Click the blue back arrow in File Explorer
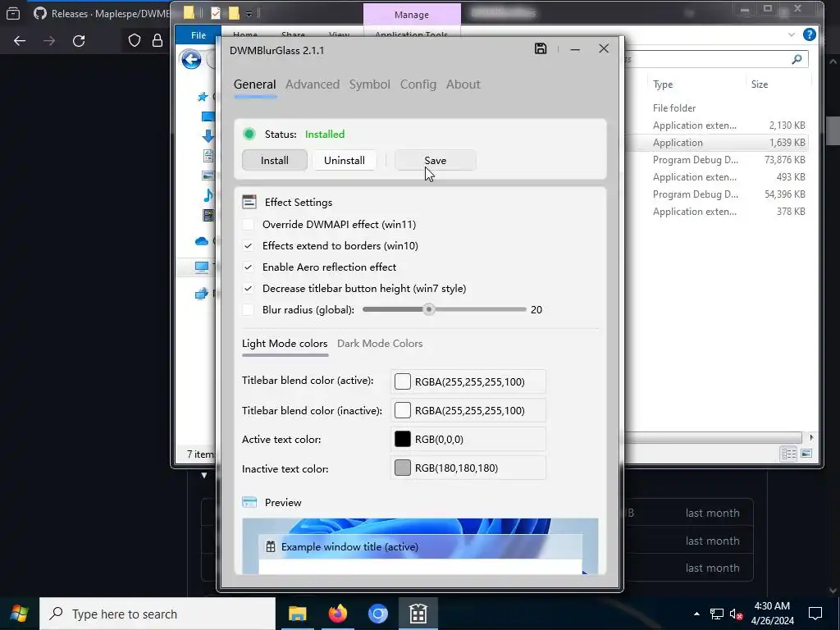This screenshot has height=630, width=840. coord(191,59)
